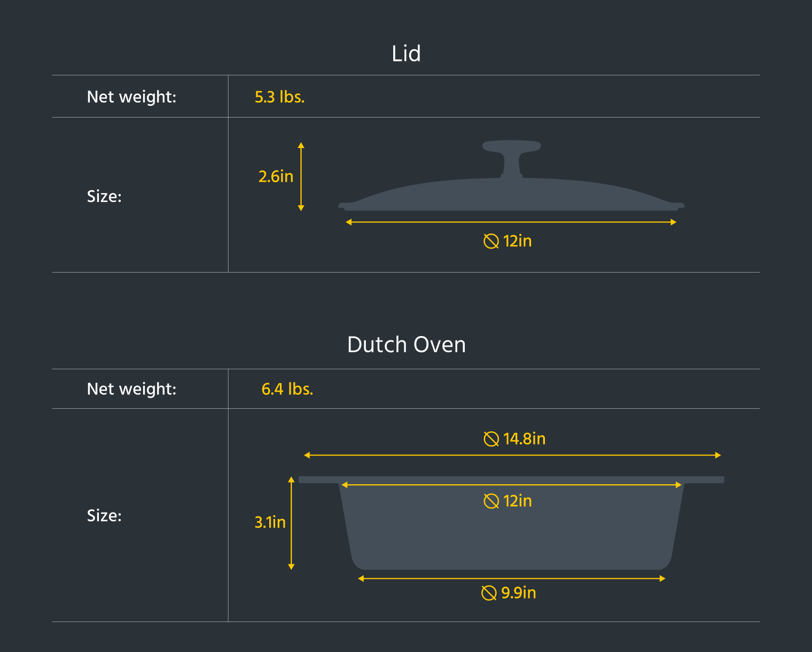Screen dimensions: 812x652
Task: Click the 3.1in vertical height arrow
Action: [x=291, y=523]
